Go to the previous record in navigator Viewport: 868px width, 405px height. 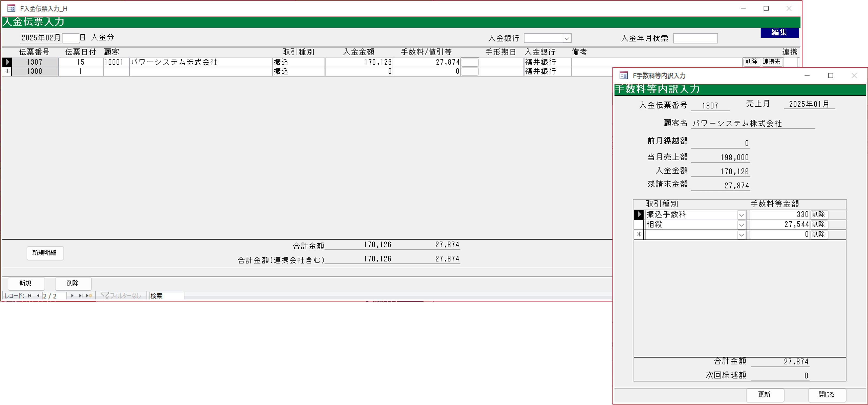pos(38,296)
